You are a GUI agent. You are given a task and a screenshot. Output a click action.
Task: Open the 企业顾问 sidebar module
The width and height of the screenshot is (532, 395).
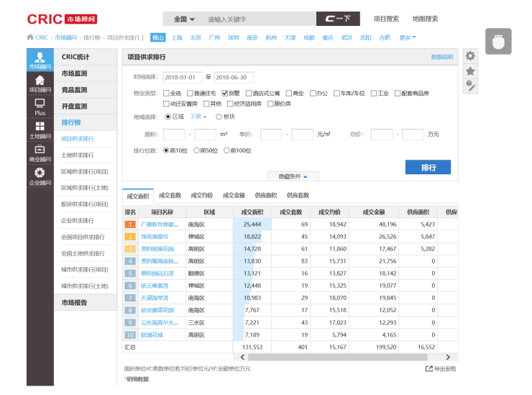point(40,176)
